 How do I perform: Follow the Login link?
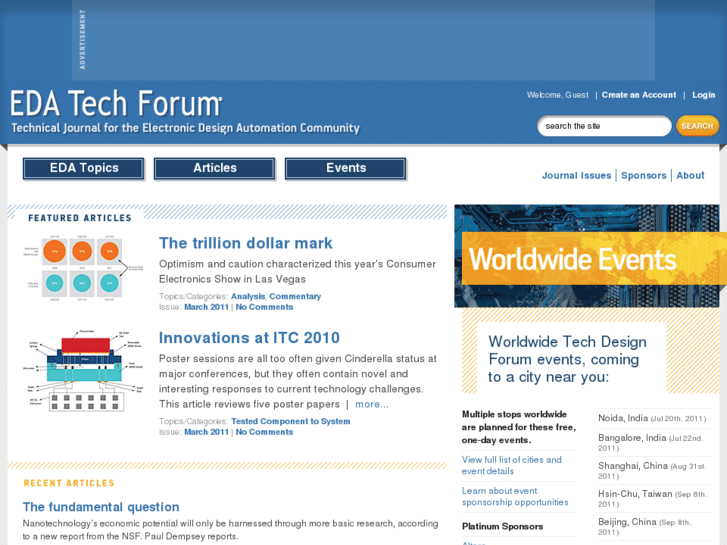(x=703, y=95)
